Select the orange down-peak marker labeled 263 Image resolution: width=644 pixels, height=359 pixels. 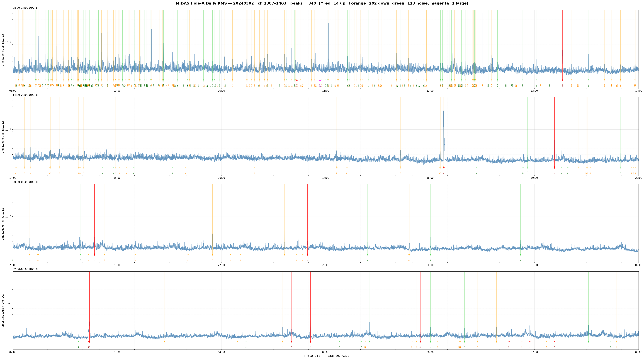[x=254, y=167]
